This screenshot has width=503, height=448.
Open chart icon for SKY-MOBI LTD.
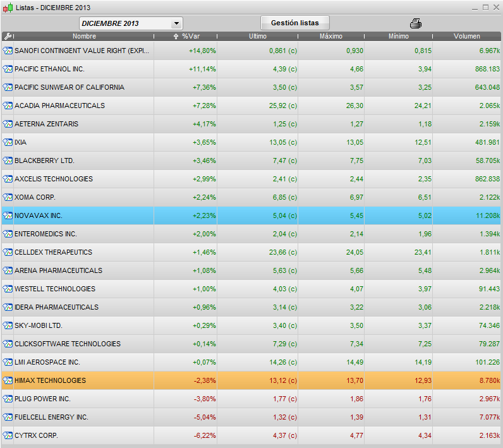click(x=8, y=325)
